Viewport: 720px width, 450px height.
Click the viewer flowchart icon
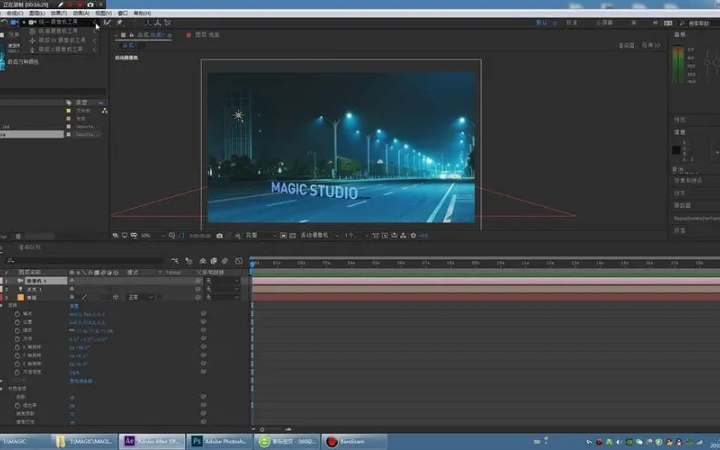(x=403, y=236)
